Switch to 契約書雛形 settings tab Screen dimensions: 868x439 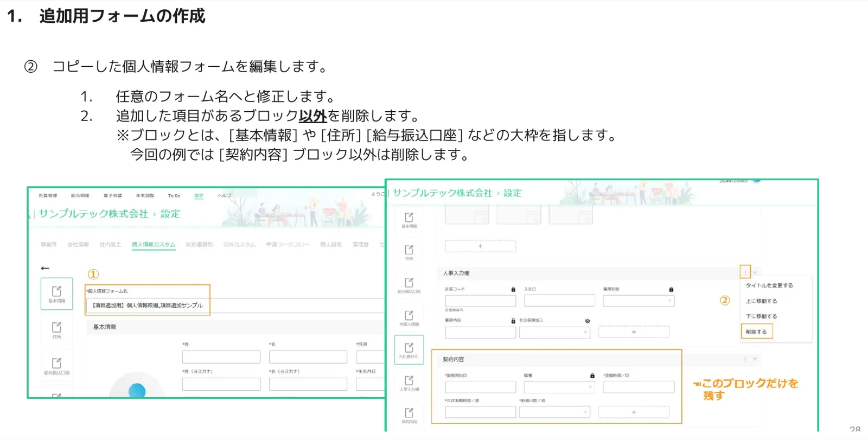pyautogui.click(x=199, y=245)
